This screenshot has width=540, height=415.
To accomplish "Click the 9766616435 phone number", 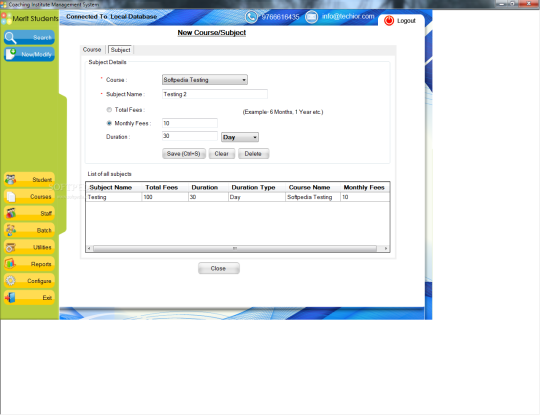I will coord(280,17).
